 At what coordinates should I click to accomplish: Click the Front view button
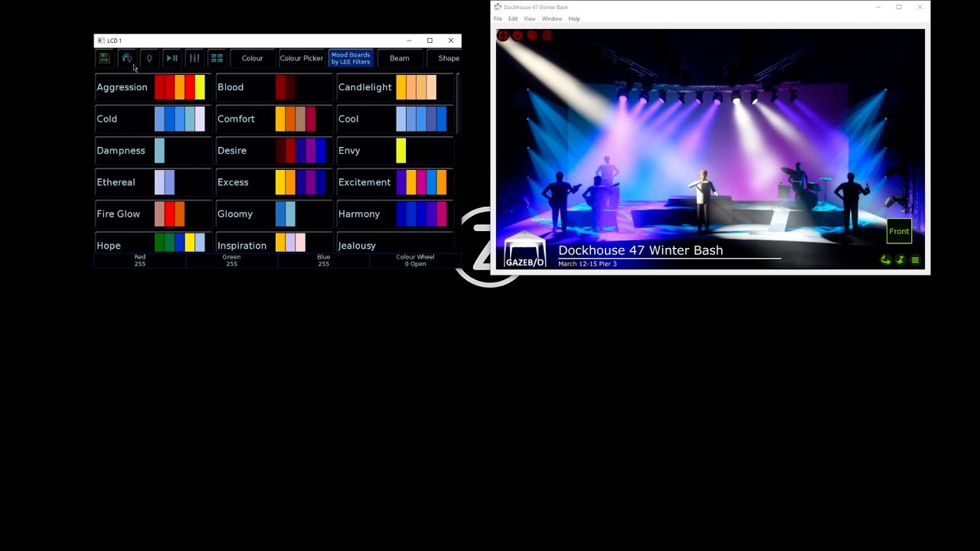900,231
